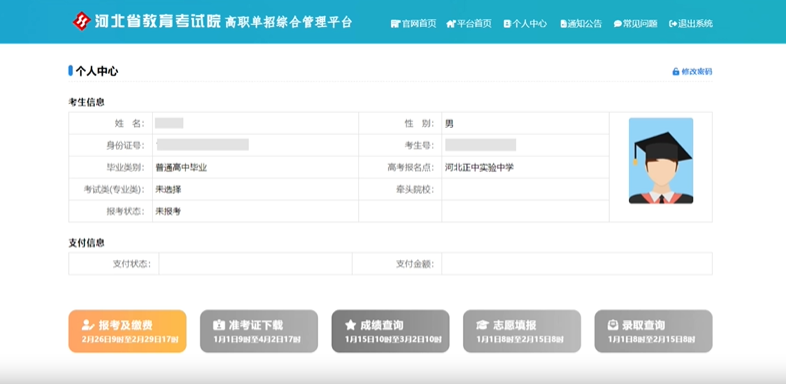The image size is (786, 384).
Task: Click the 修改密码 link
Action: (697, 72)
